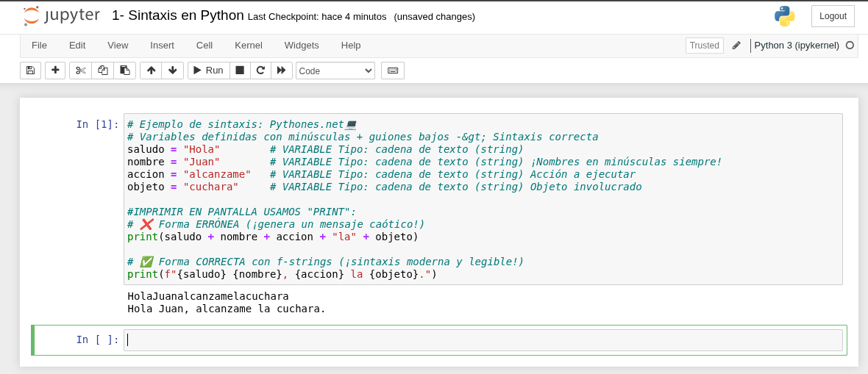Click the kernel idle circle indicator

click(850, 46)
